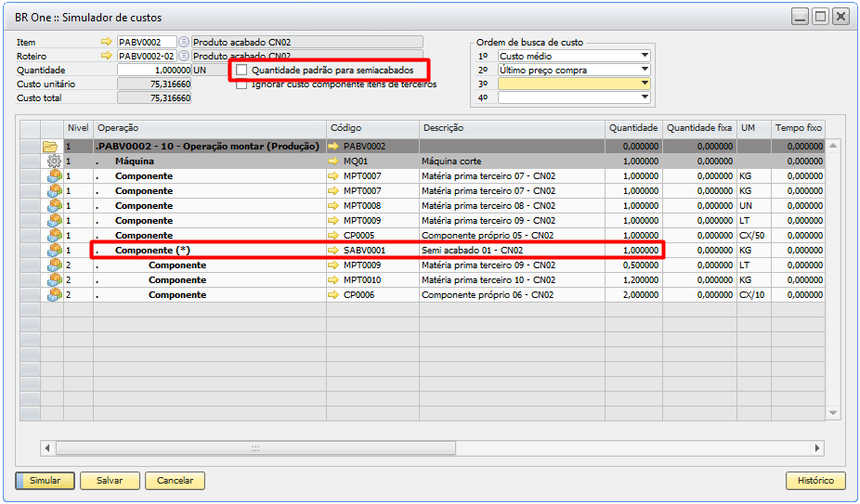Click the component icon on the CP0006 row
The height and width of the screenshot is (504, 860).
point(53,294)
